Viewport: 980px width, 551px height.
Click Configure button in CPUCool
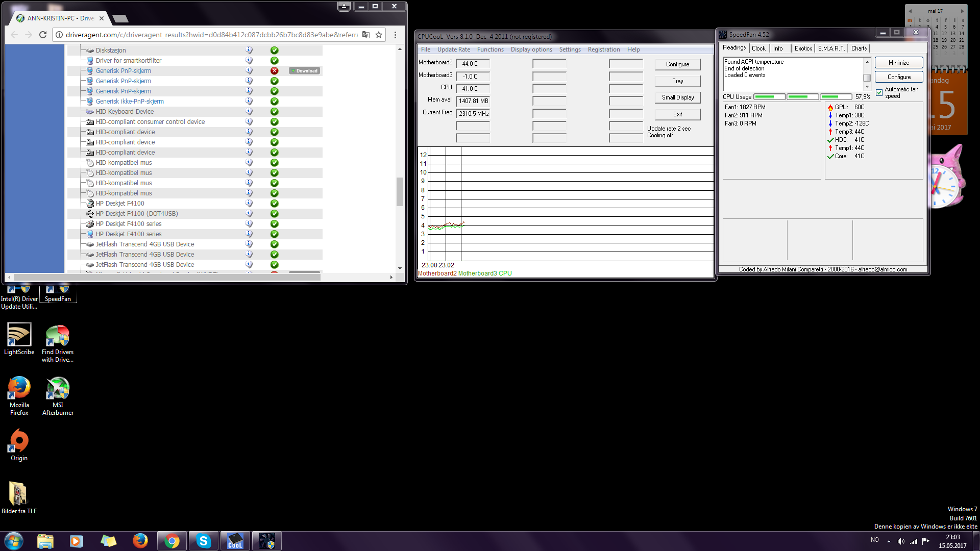coord(677,64)
